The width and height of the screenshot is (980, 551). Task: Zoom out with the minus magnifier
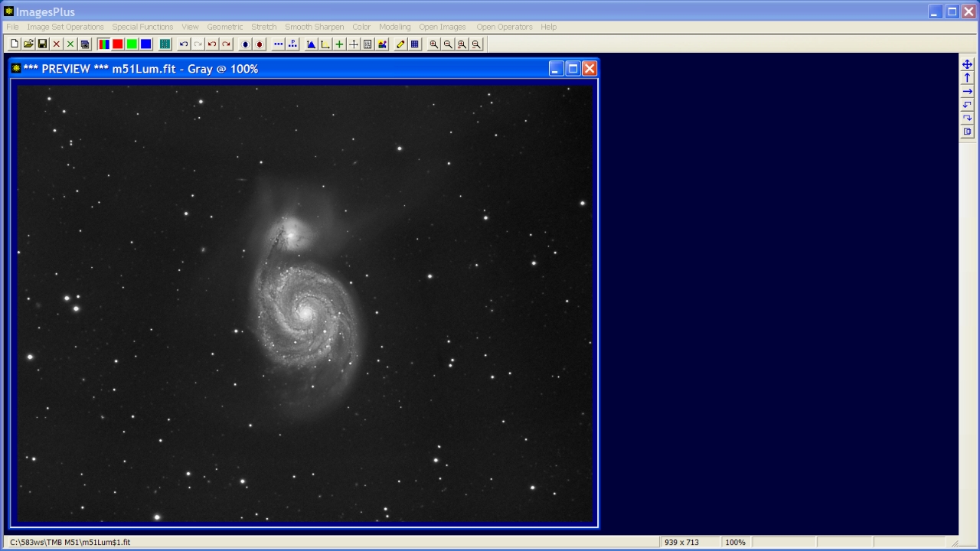[x=448, y=44]
